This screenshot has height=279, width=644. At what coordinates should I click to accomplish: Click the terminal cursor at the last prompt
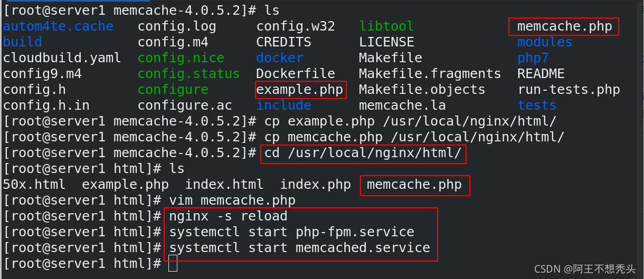(173, 264)
